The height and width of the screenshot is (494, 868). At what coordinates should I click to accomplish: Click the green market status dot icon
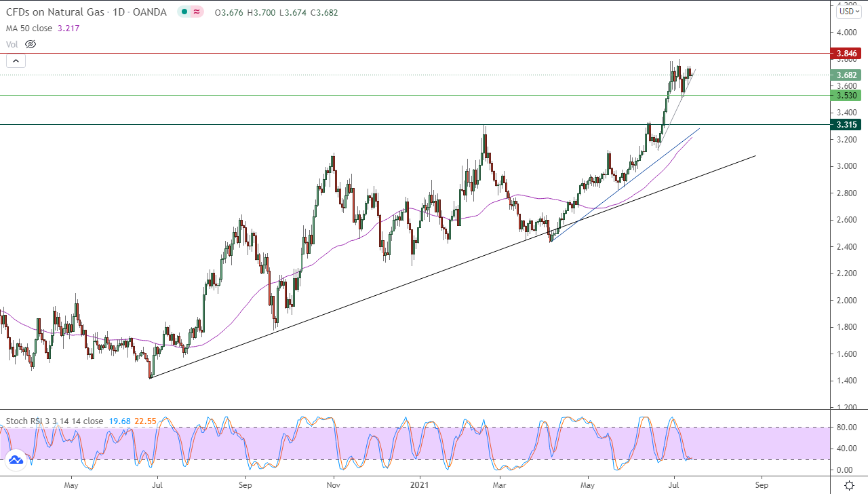184,12
